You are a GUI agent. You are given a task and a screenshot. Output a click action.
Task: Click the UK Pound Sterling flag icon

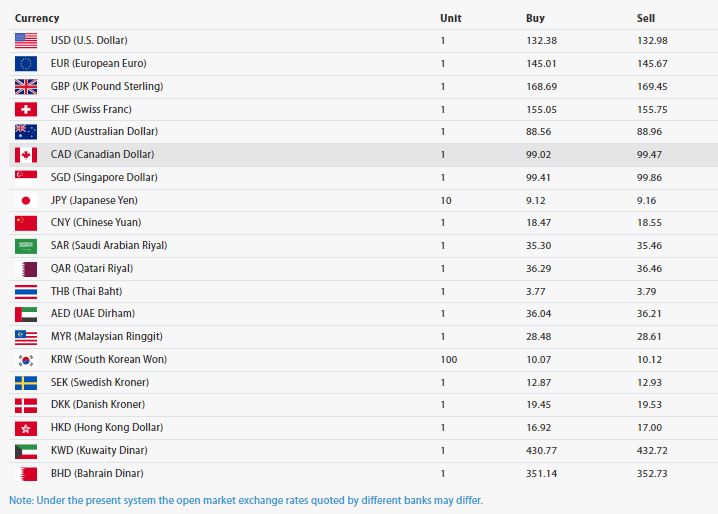(26, 86)
